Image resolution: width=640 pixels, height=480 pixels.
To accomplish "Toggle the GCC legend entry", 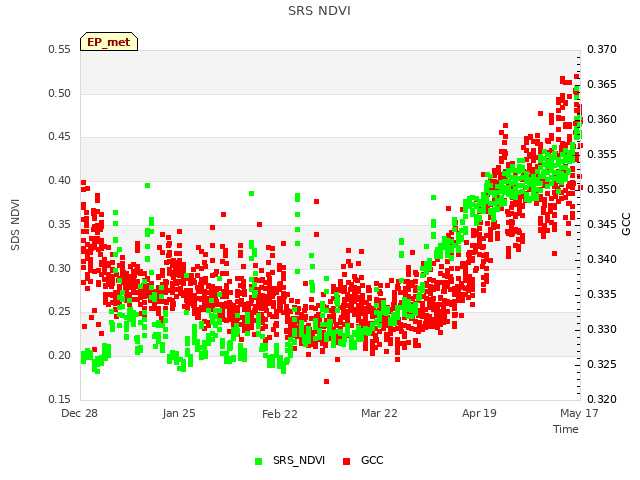I will [363, 461].
